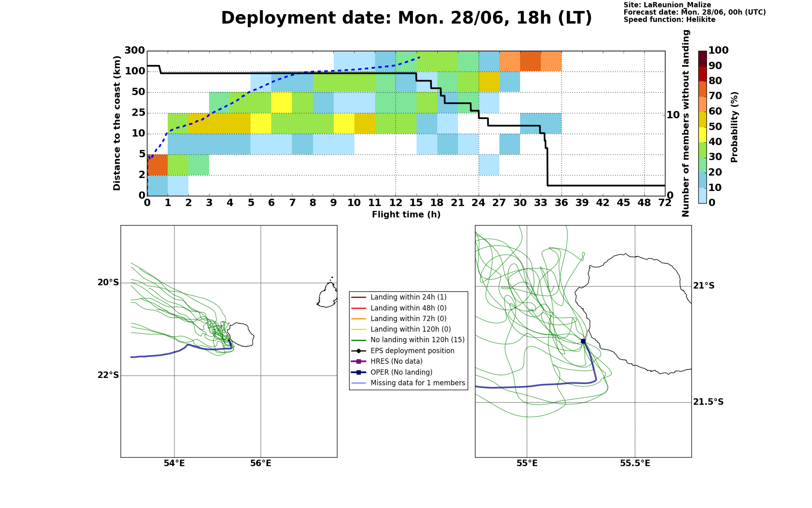Click the '10' tick on right members axis
This screenshot has width=812, height=508.
click(673, 115)
